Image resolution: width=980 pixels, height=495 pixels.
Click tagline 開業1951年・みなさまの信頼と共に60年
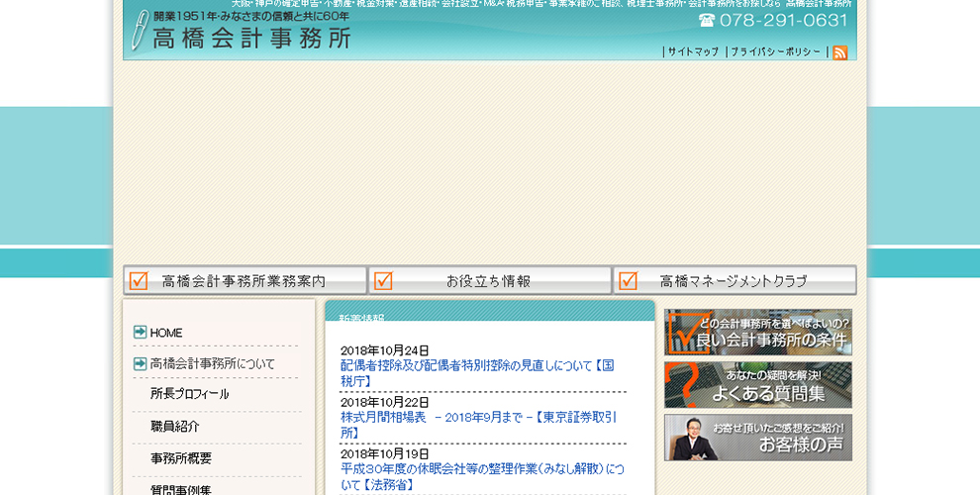[x=251, y=16]
